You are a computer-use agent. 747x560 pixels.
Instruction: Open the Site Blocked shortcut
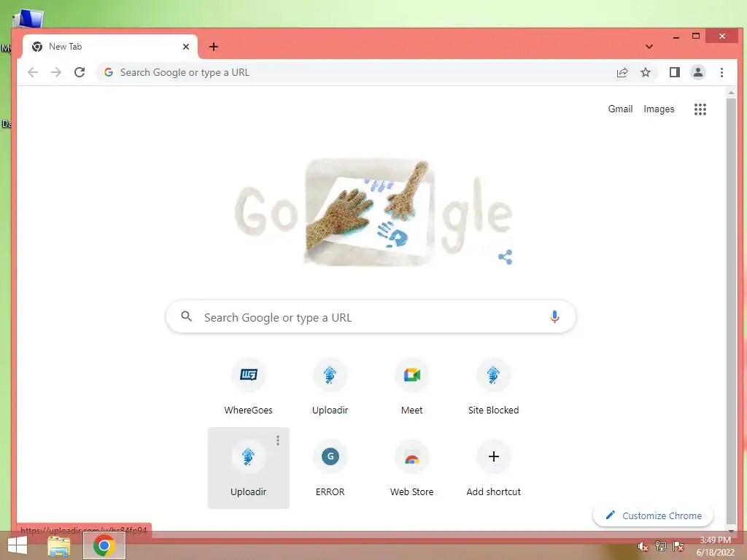tap(494, 386)
